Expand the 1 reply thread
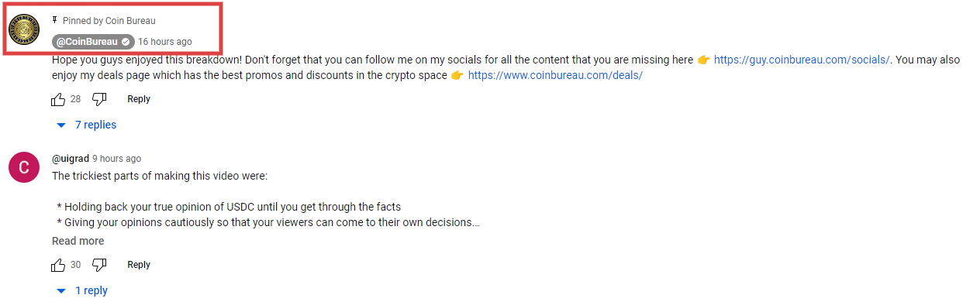 [x=83, y=290]
